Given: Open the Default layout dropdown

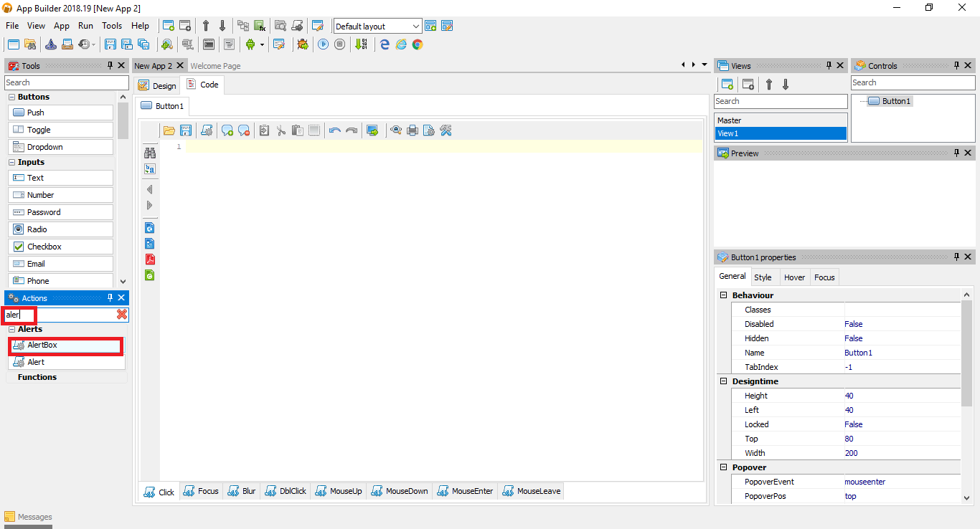Looking at the screenshot, I should pyautogui.click(x=418, y=26).
